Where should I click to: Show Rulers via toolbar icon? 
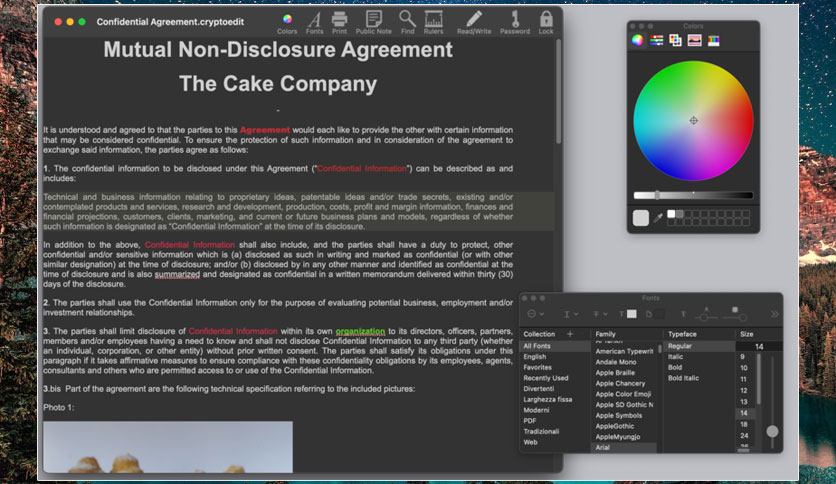(433, 23)
